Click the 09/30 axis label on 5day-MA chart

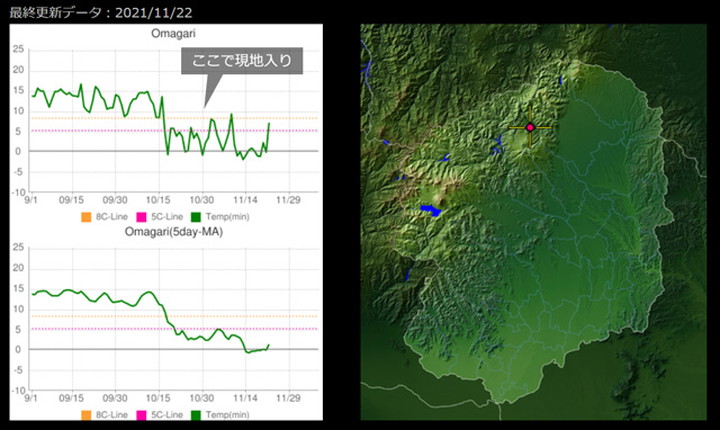tap(115, 398)
